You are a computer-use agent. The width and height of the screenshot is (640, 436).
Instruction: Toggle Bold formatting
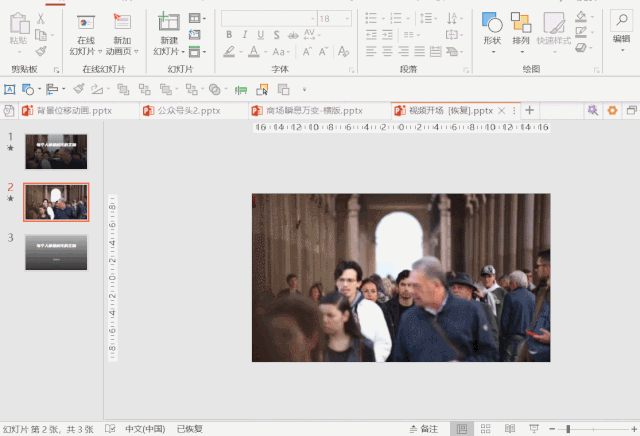tap(228, 34)
